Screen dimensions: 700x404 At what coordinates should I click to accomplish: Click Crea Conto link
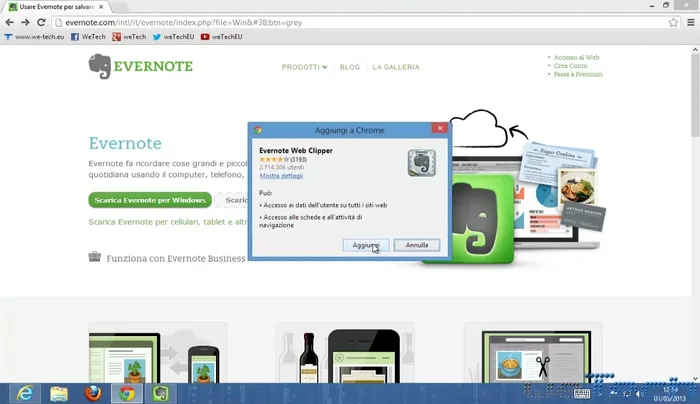570,66
